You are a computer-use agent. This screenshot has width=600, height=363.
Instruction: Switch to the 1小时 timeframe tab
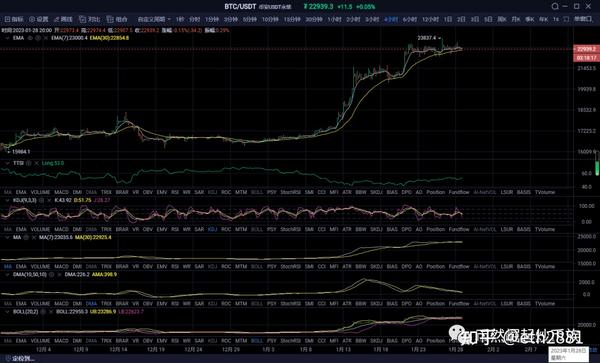(x=334, y=19)
